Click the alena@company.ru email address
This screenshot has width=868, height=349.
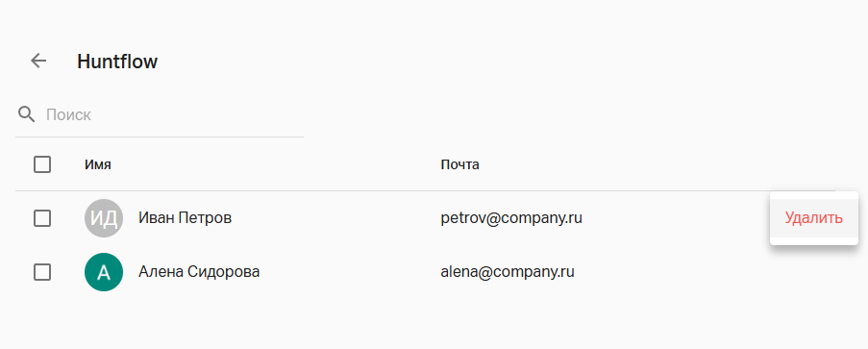pos(508,272)
